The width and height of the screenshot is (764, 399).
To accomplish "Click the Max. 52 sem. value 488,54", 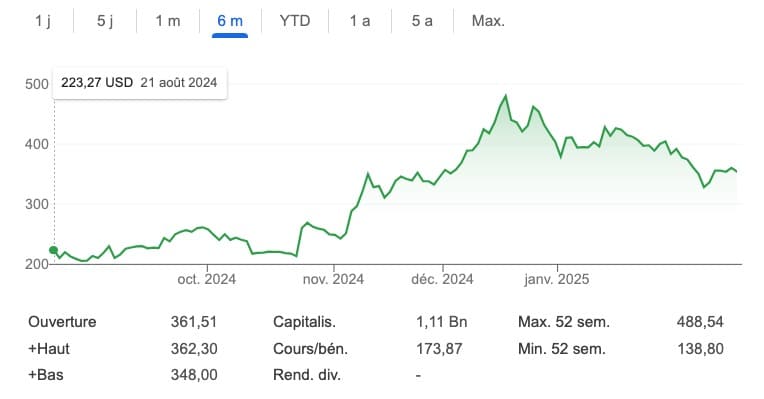I will point(700,322).
